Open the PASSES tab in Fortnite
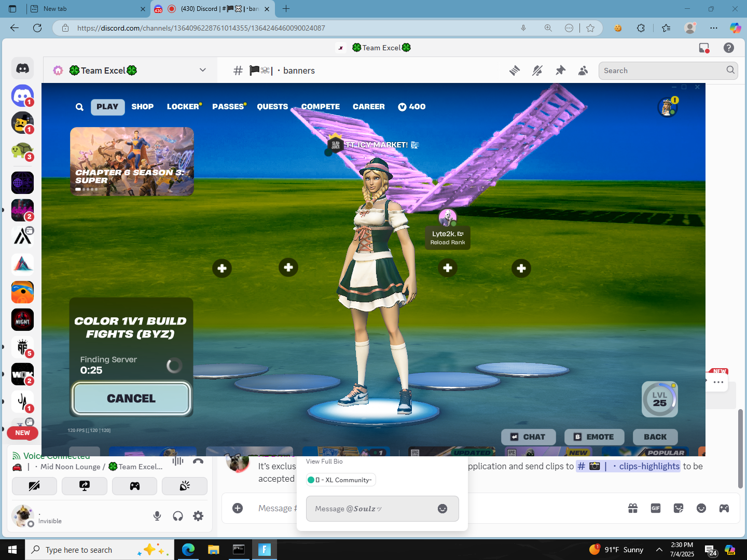Viewport: 747px width, 560px height. pos(228,107)
